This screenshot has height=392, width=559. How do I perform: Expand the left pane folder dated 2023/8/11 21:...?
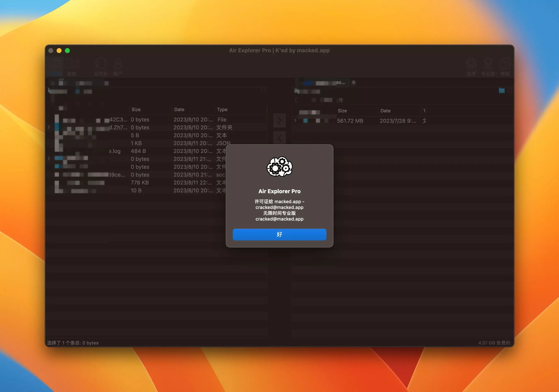coord(49,159)
